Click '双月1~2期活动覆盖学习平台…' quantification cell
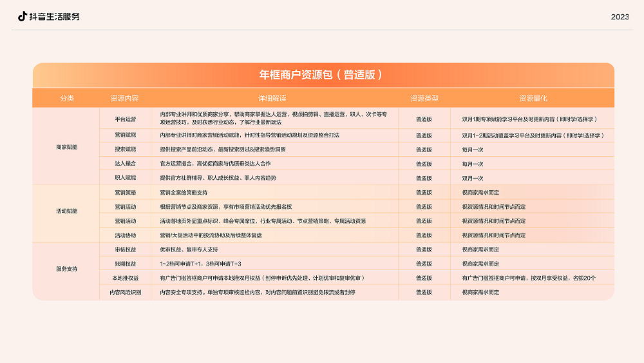 [533, 135]
